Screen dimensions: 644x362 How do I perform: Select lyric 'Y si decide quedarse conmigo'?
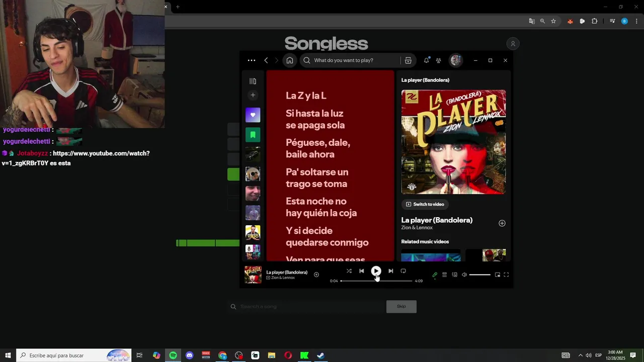point(327,236)
